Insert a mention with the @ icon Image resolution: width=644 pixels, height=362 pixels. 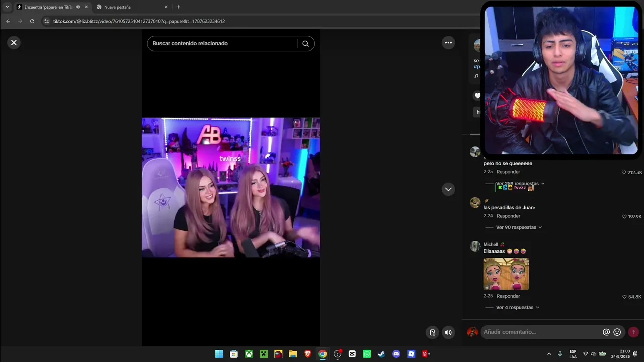pyautogui.click(x=606, y=332)
